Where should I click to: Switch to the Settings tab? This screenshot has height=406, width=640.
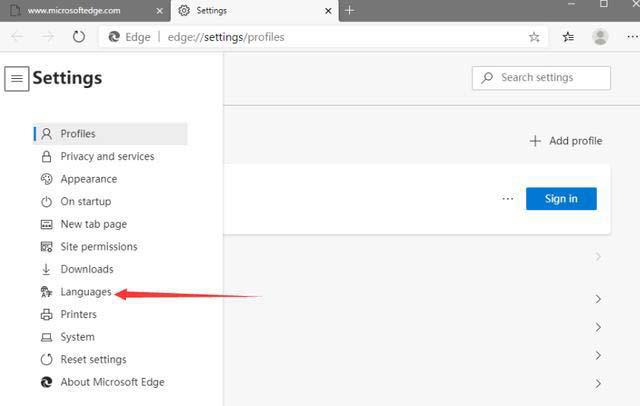(x=254, y=11)
